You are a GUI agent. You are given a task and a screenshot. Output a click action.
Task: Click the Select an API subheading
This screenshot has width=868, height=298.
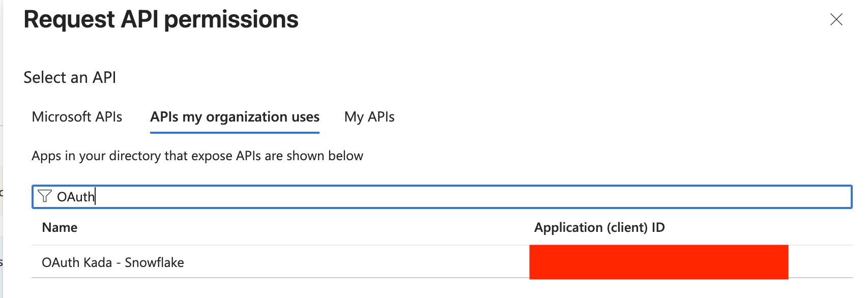pos(70,77)
